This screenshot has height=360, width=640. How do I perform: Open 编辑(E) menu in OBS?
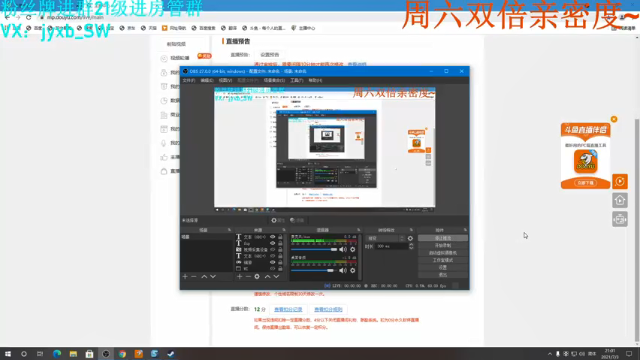click(x=207, y=80)
